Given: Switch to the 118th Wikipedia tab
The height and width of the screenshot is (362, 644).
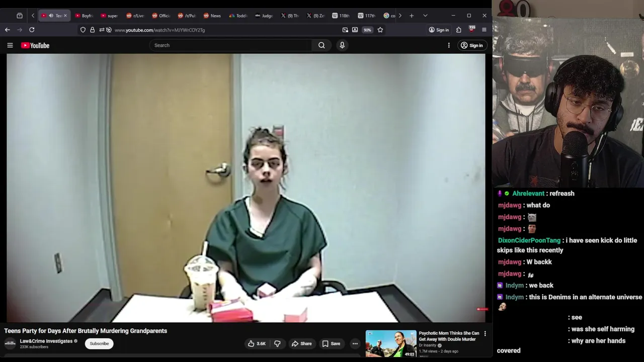Looking at the screenshot, I should click(341, 16).
